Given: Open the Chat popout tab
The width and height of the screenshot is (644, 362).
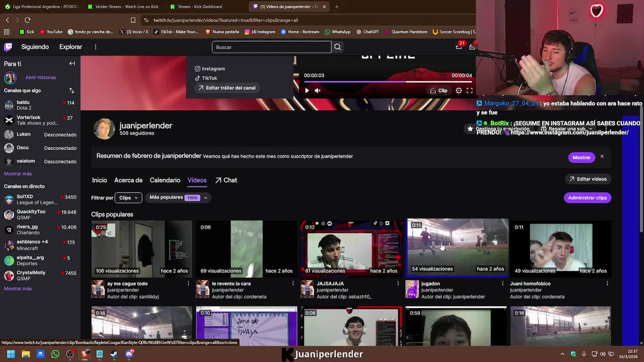Looking at the screenshot, I should point(226,180).
